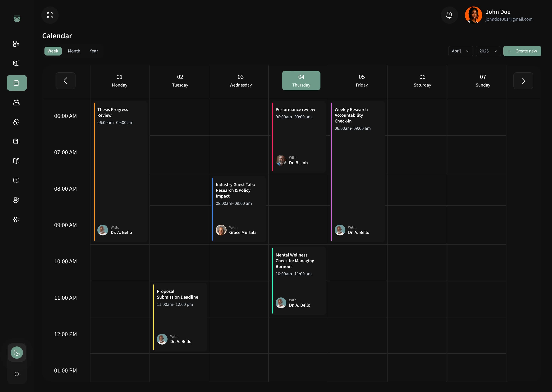Click the notification bell icon
552x392 pixels.
[x=449, y=15]
